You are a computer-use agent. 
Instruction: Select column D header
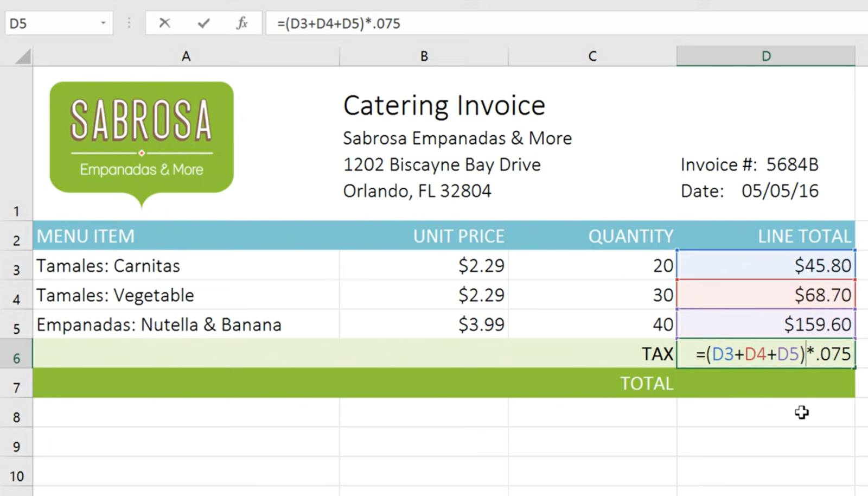(765, 56)
